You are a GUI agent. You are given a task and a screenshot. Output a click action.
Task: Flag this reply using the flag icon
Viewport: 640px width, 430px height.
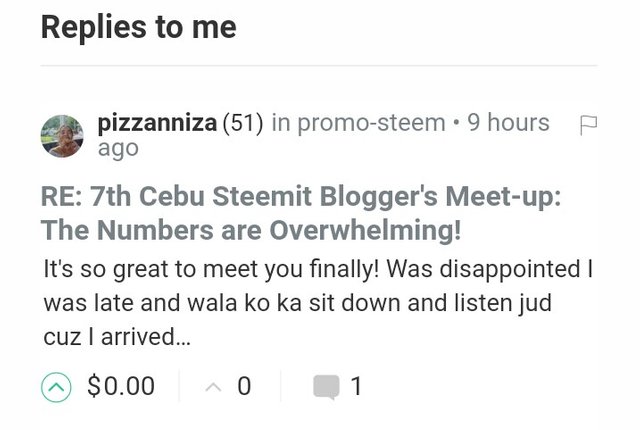tap(588, 125)
